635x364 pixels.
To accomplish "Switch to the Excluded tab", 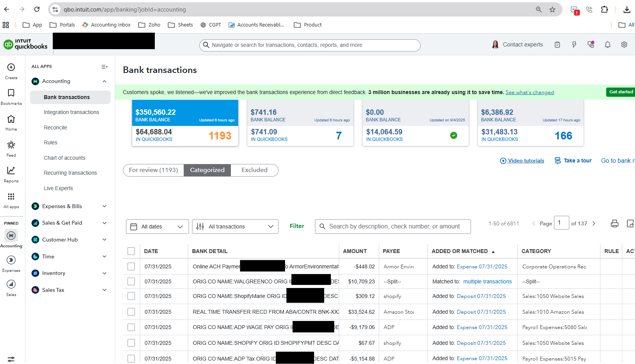I will [254, 170].
